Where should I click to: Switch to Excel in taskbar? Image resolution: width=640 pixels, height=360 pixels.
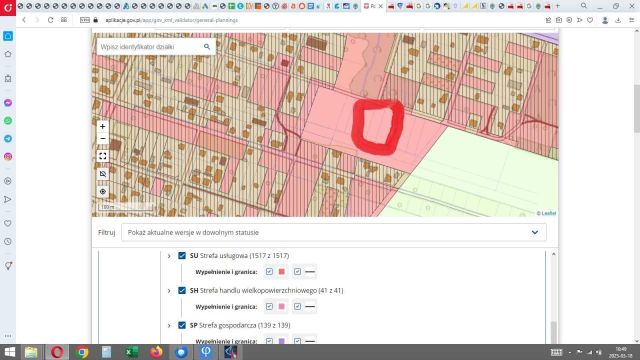point(131,352)
